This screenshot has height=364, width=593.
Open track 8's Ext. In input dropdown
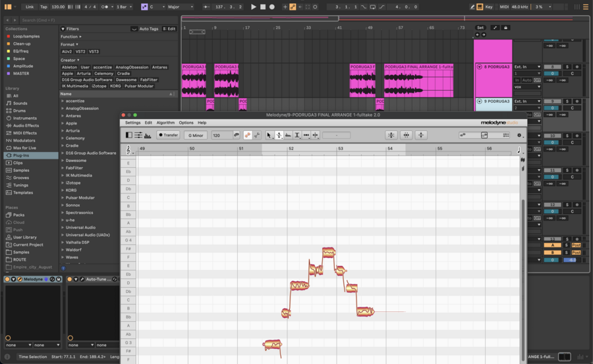tap(527, 67)
